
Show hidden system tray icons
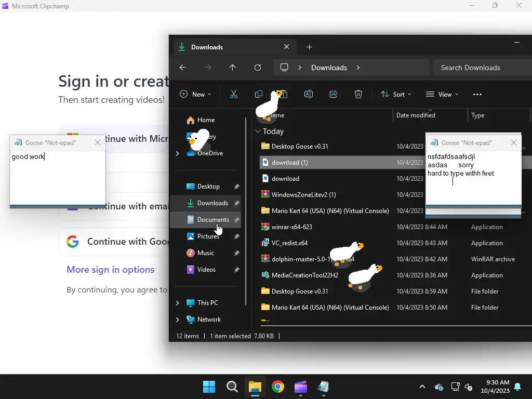click(422, 387)
